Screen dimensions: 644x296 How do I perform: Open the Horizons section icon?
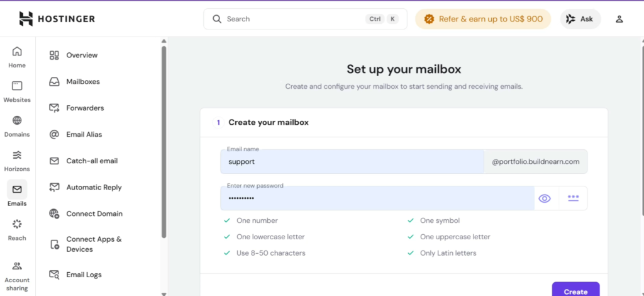click(x=17, y=155)
